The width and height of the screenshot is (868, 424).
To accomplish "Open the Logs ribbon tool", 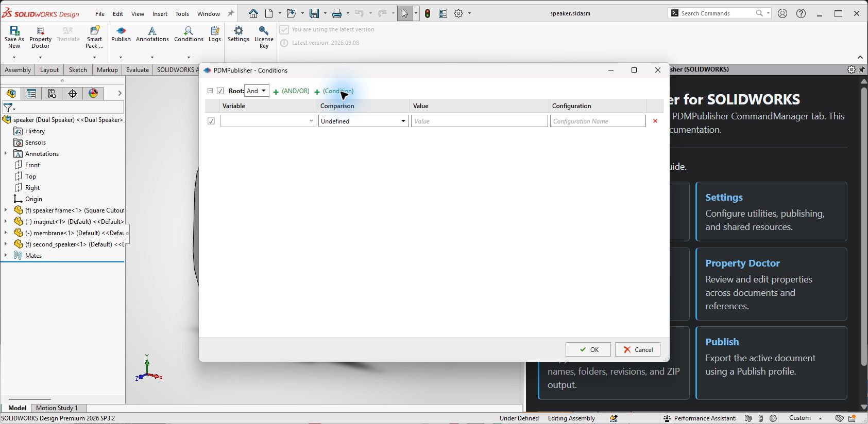I will pos(215,34).
